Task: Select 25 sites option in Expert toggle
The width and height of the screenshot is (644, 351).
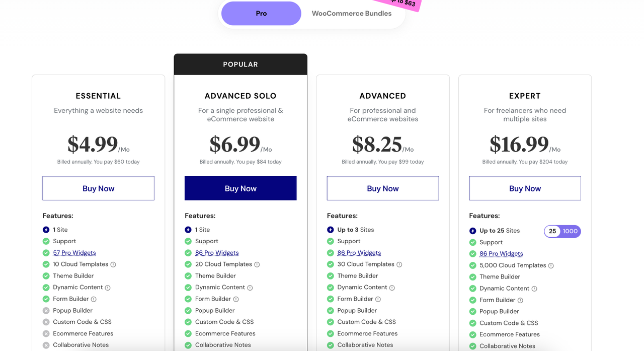Action: (552, 231)
